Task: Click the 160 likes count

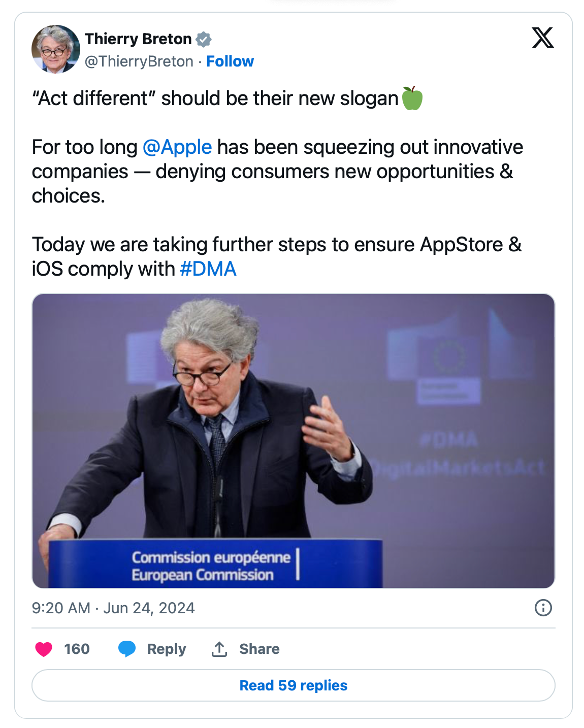Action: pyautogui.click(x=77, y=649)
